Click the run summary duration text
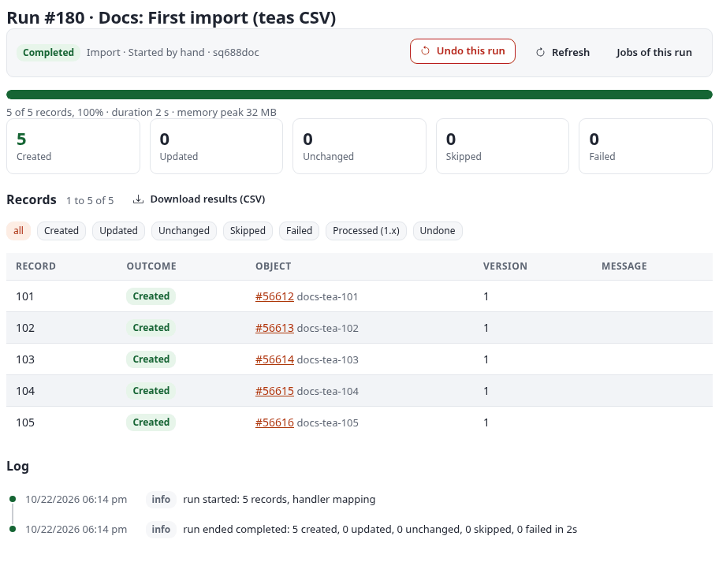Screen dimensions: 719x588 pos(141,112)
